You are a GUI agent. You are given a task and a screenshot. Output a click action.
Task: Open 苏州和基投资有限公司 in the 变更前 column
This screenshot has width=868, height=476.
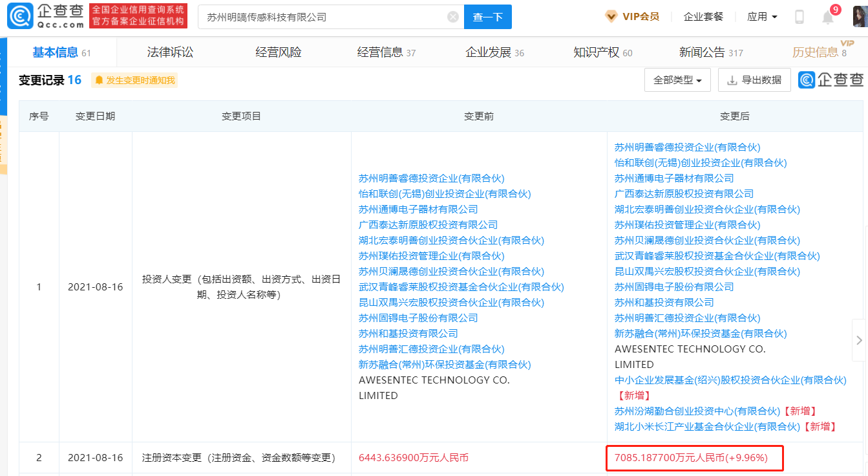coord(408,334)
